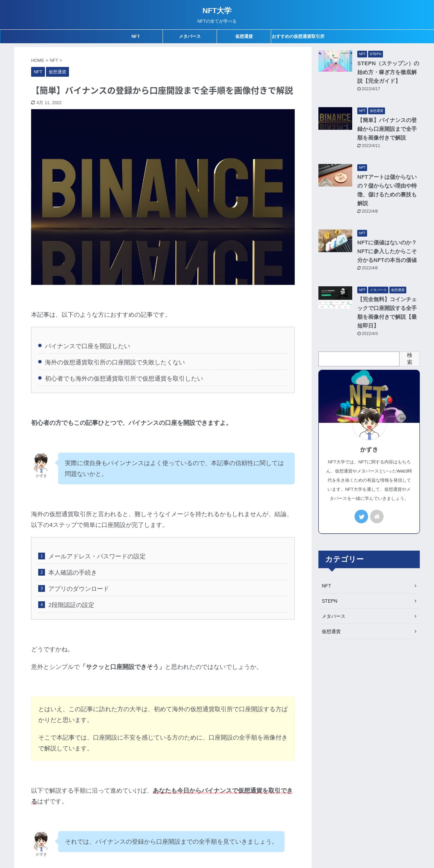Open the 仮想通貨 navigation menu item
The image size is (434, 868).
pos(244,37)
